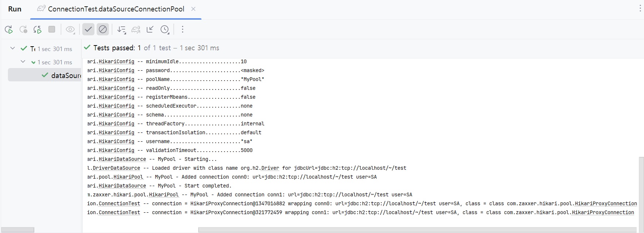Screen dimensions: 644x233
Task: Rerun the test with the Rerun icon
Action: coord(9,30)
